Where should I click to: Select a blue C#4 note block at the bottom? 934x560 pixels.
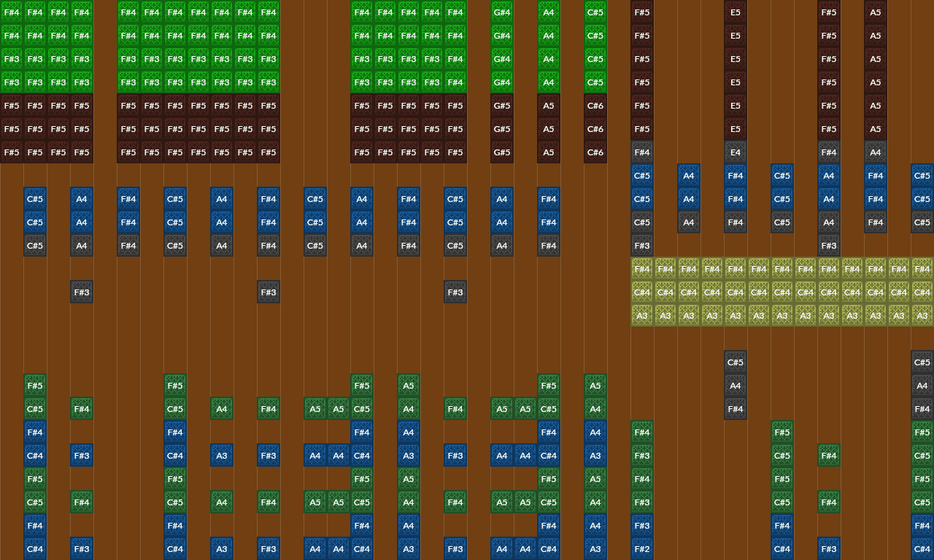34,548
